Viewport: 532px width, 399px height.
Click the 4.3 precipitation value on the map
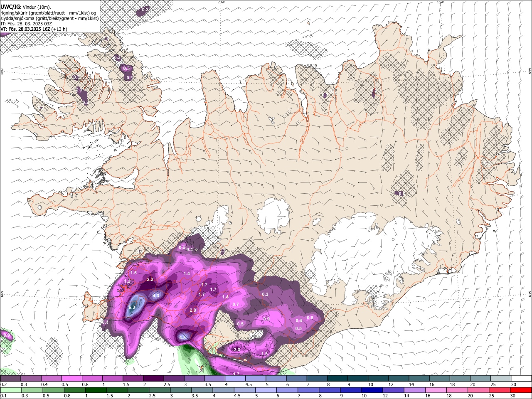click(x=156, y=296)
